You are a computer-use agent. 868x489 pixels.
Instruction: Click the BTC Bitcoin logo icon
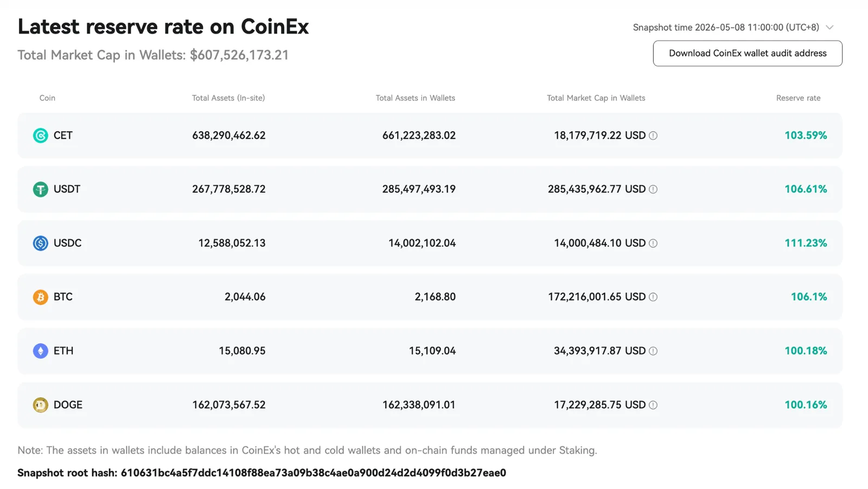[40, 297]
